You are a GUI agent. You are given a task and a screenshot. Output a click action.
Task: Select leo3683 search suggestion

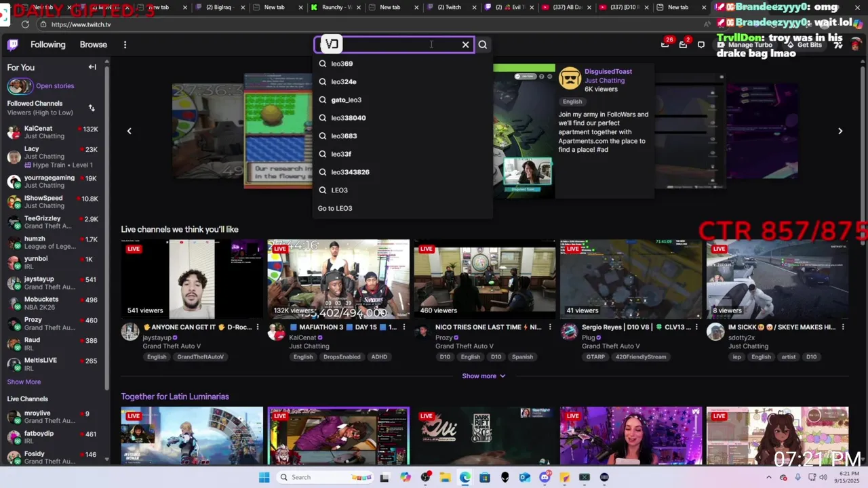pyautogui.click(x=403, y=136)
